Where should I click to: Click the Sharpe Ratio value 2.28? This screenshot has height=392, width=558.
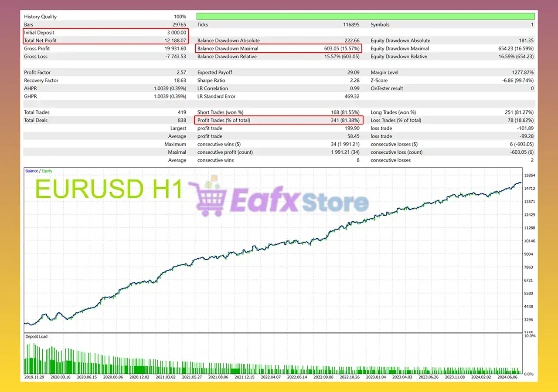(354, 81)
